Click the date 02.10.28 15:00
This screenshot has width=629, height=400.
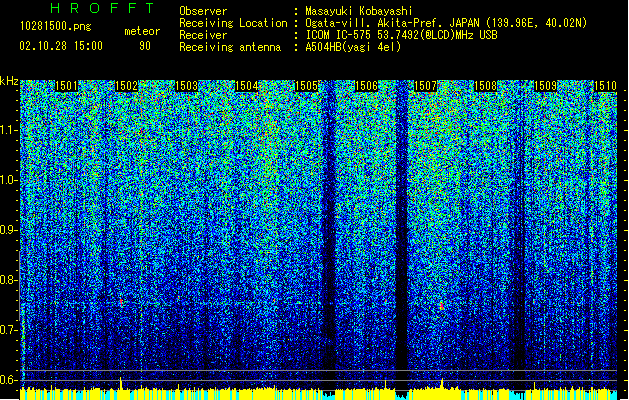[x=61, y=46]
